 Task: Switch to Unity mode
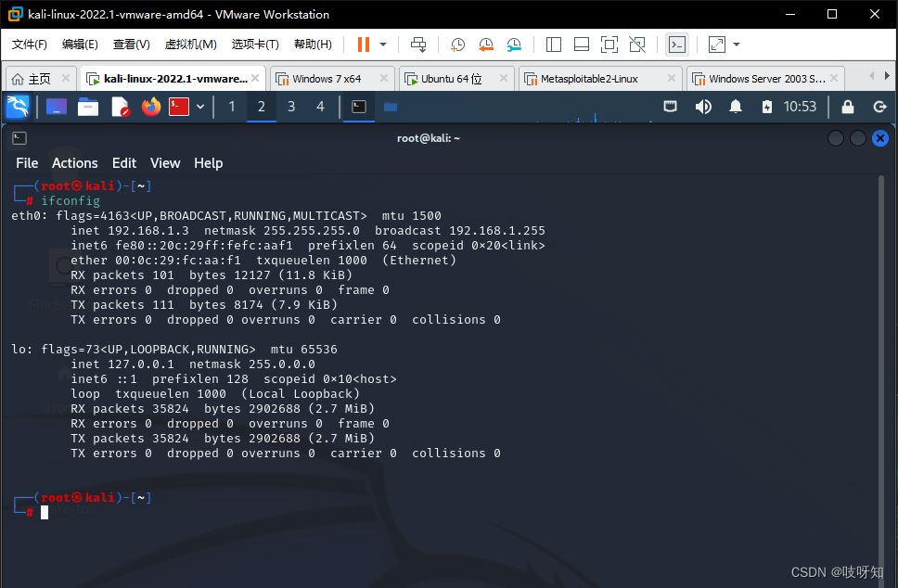(x=636, y=45)
